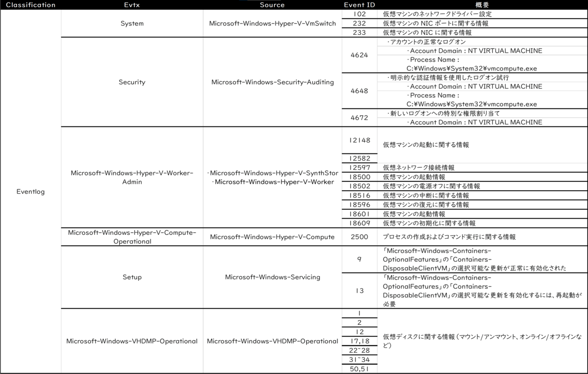The image size is (588, 374).
Task: Click Event ID 12148
Action: [360, 140]
